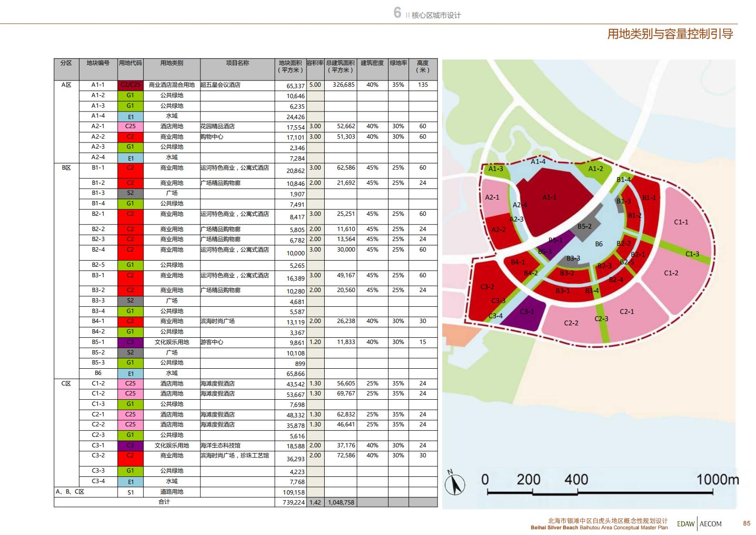Click area value 65,337 in row A1-1
Screen dimensions: 756x535
coord(296,86)
